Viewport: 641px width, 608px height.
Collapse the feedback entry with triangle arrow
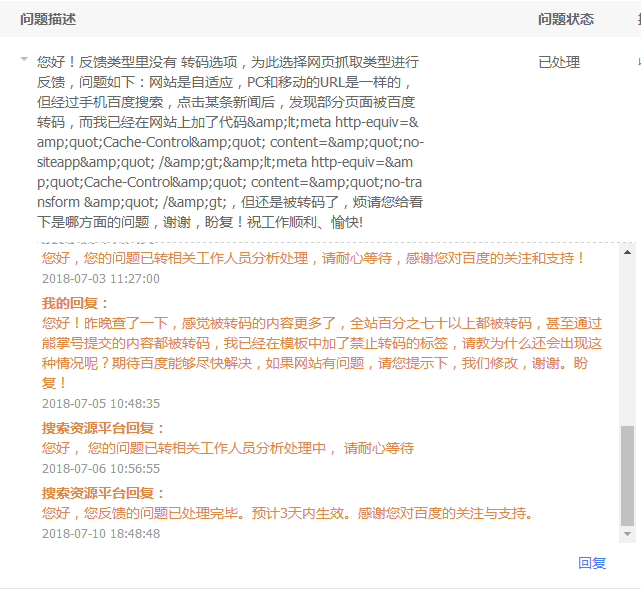[x=24, y=59]
